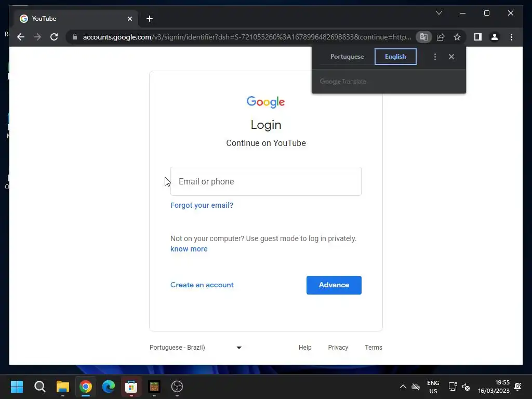
Task: Open the Google Translate icon in address bar
Action: point(424,37)
